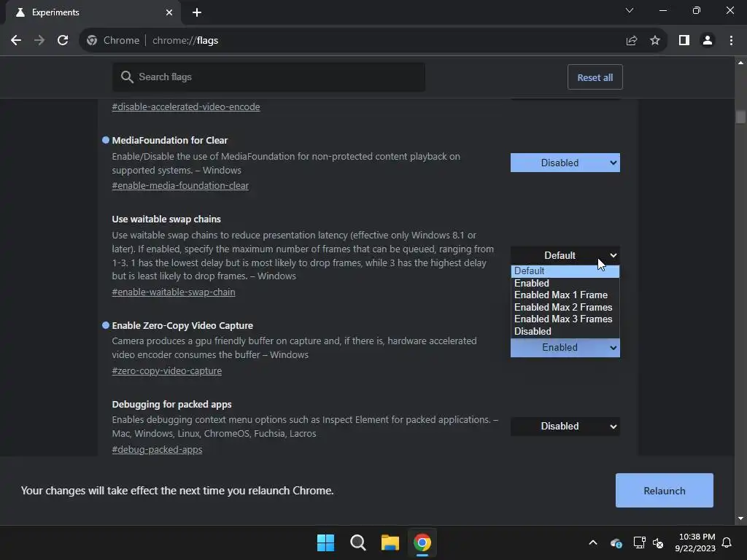Open File Explorer from the taskbar

click(x=390, y=542)
